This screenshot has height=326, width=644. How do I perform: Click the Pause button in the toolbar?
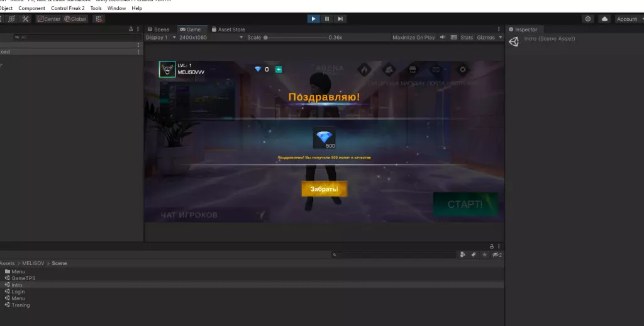(326, 19)
